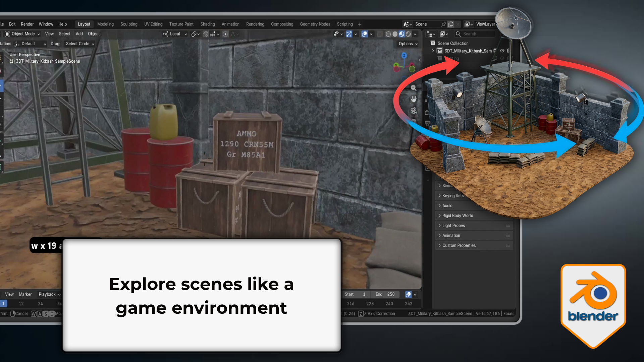This screenshot has height=362, width=644.
Task: Open the Default orientation dropdown
Action: coord(30,44)
